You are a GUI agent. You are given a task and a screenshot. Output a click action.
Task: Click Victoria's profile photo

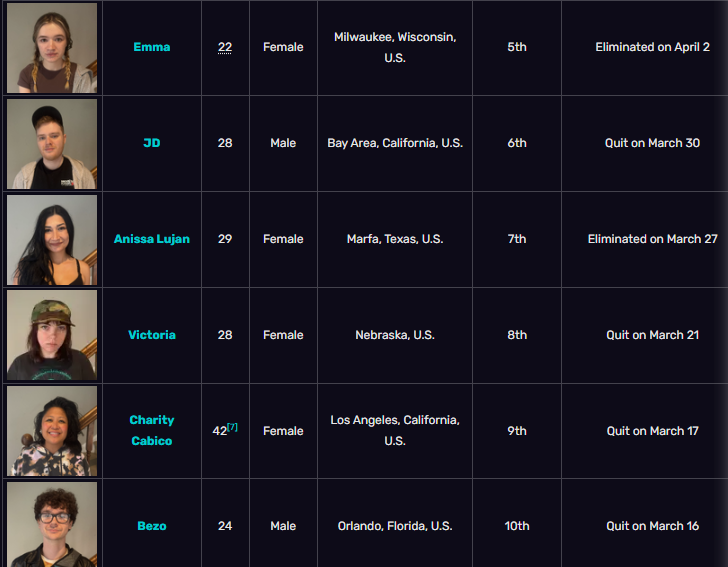click(52, 335)
